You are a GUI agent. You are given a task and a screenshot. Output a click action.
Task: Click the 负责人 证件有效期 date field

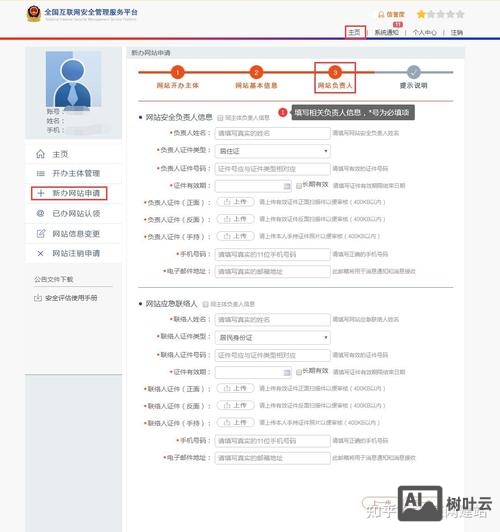pos(253,186)
